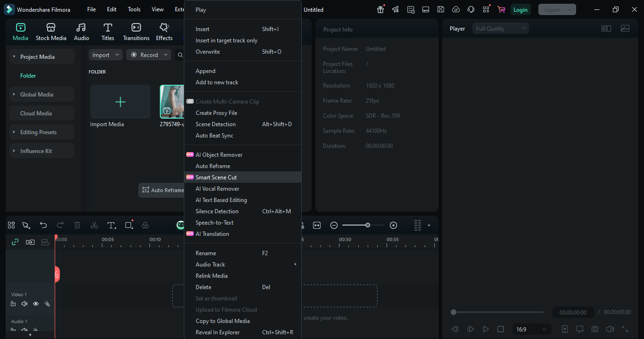Choose Scene Detection in context menu

243,124
